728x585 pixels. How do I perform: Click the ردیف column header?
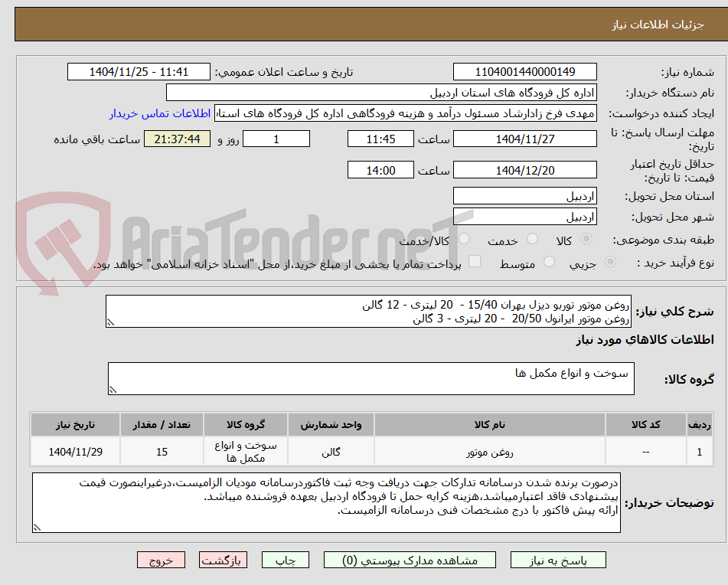pos(699,424)
